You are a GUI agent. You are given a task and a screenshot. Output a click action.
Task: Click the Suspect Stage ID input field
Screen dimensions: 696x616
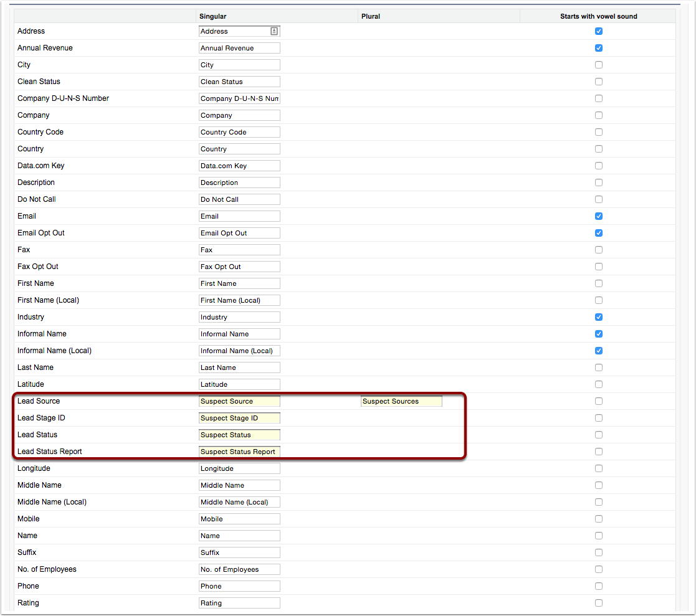(239, 417)
